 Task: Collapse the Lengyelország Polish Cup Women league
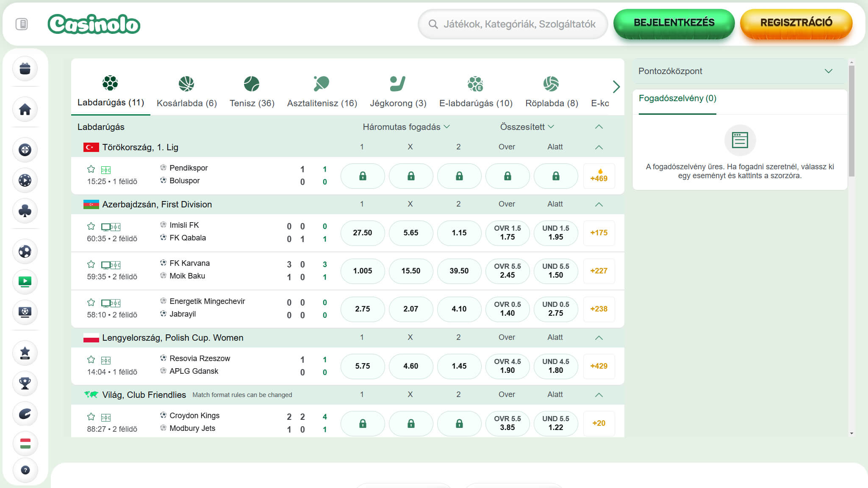click(x=599, y=338)
